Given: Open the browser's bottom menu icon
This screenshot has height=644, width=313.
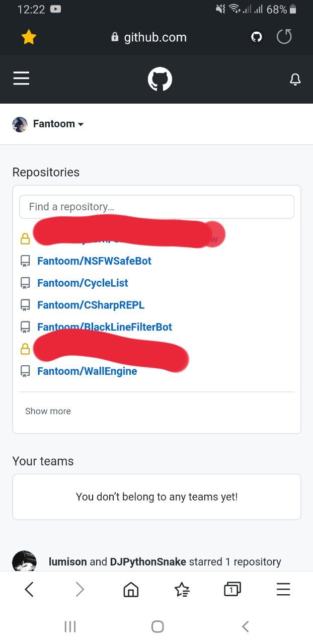Looking at the screenshot, I should (x=283, y=589).
